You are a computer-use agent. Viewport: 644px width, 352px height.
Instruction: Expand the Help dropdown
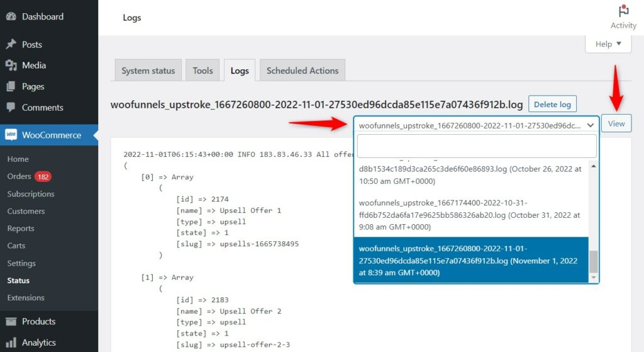pos(608,44)
